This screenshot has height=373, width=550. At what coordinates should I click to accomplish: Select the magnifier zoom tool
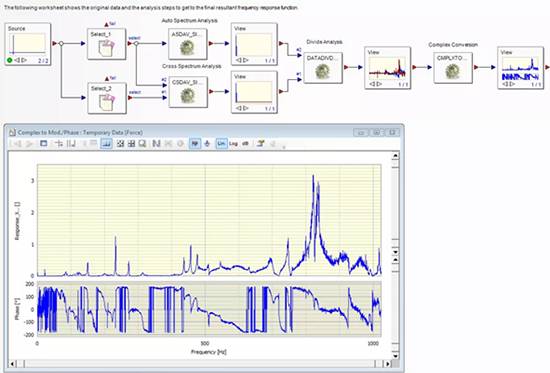click(142, 144)
